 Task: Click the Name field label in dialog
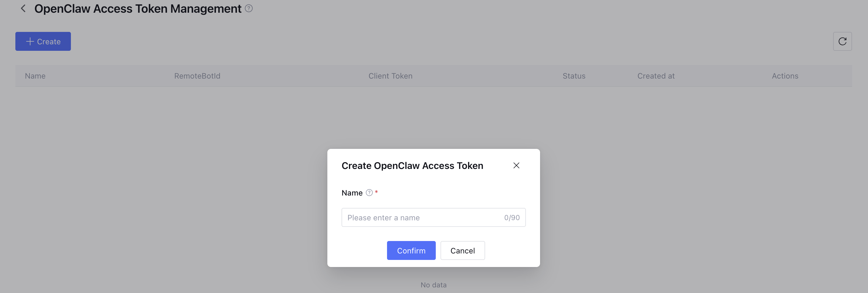(352, 193)
